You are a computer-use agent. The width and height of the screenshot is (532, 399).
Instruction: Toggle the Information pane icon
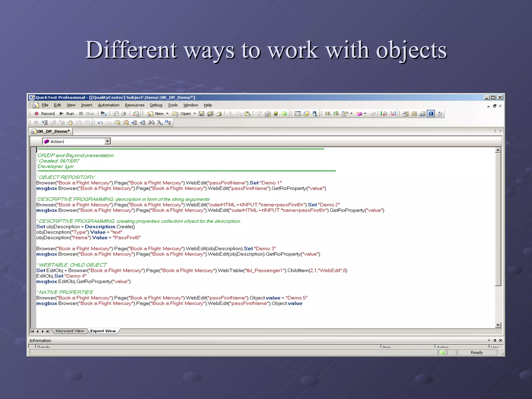(431, 114)
